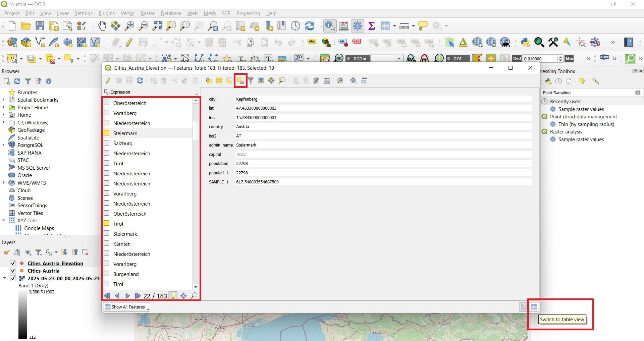This screenshot has height=341, width=644.
Task: Select Google Maps XYZ tile entry
Action: [39, 228]
